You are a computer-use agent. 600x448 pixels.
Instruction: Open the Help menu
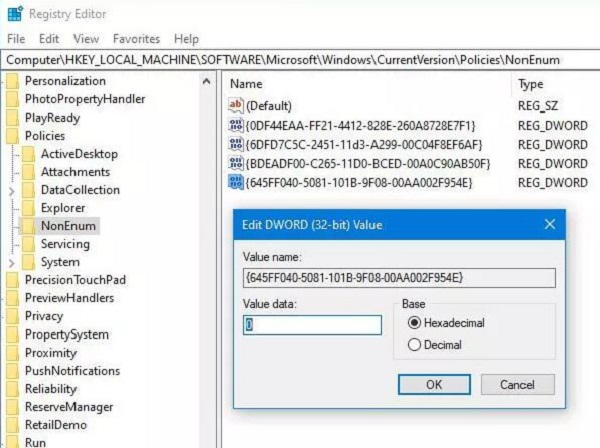point(186,39)
